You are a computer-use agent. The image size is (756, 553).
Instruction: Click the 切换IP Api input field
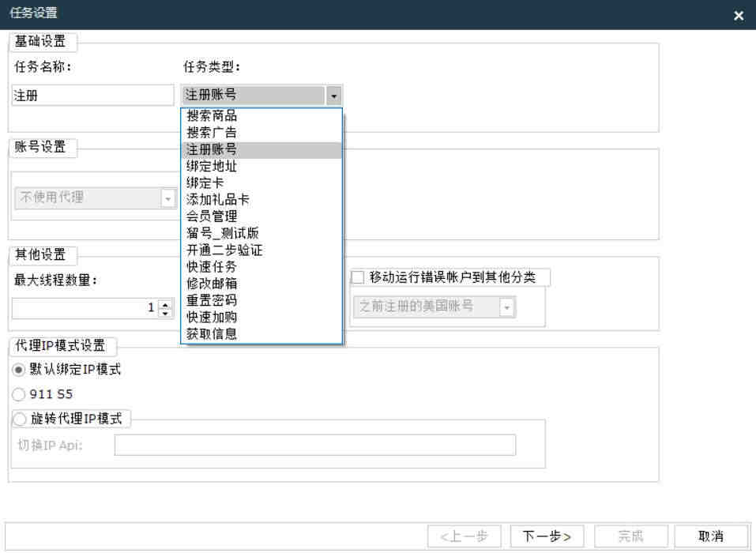(315, 446)
